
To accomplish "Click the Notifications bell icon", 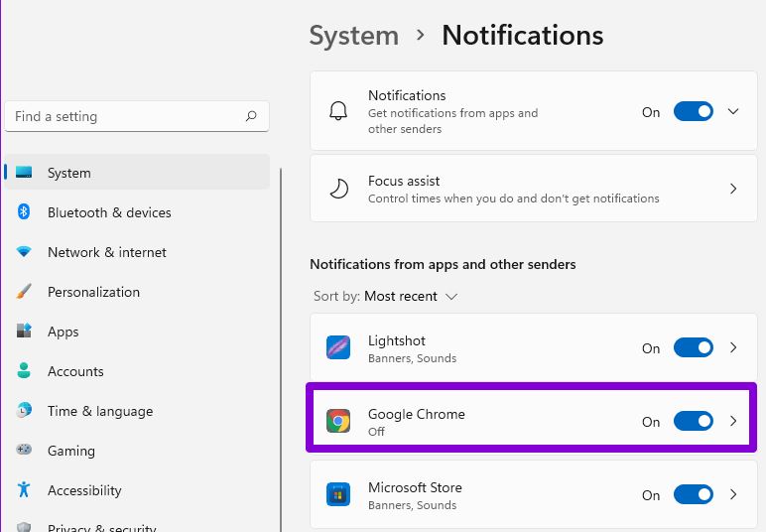I will 338,111.
